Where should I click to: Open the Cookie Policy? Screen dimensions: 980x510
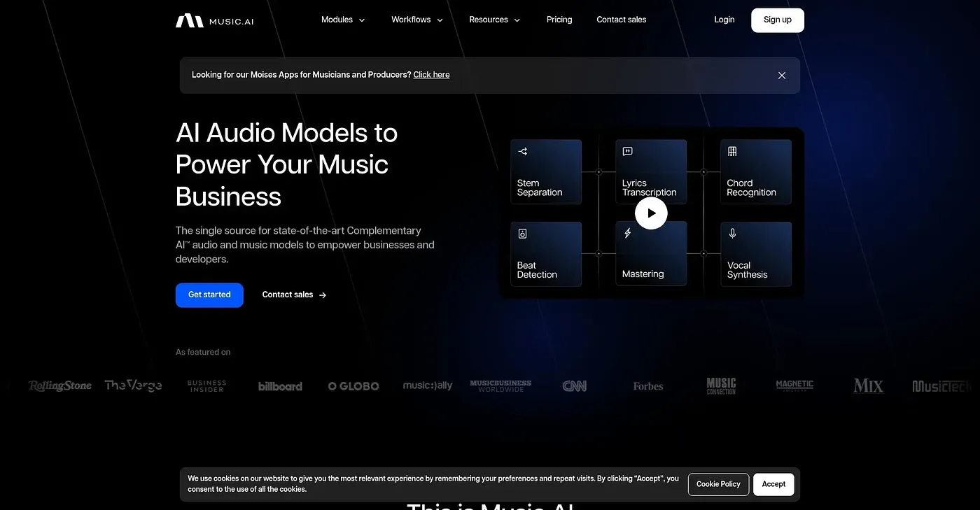(718, 484)
